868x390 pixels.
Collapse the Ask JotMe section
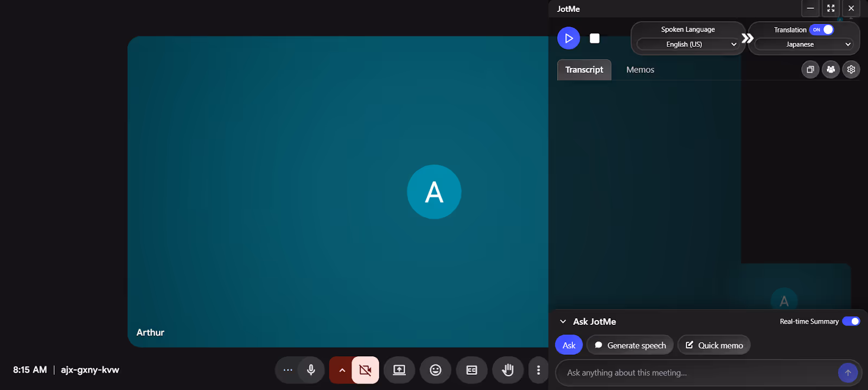coord(563,322)
